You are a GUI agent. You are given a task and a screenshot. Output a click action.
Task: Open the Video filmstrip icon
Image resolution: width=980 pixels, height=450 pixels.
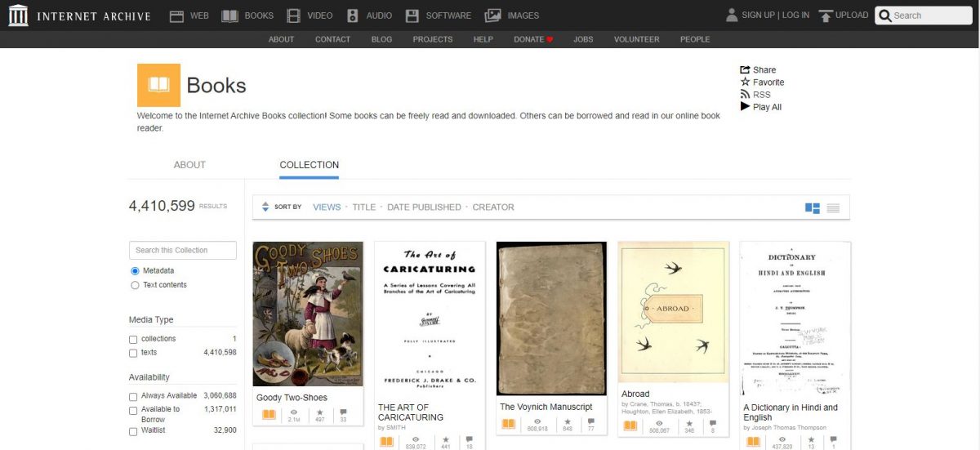pyautogui.click(x=293, y=16)
